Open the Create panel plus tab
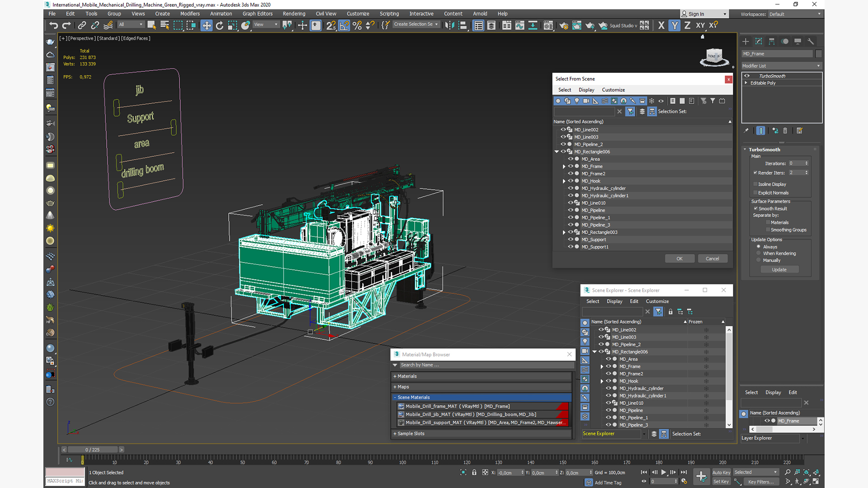This screenshot has height=488, width=868. click(x=745, y=42)
